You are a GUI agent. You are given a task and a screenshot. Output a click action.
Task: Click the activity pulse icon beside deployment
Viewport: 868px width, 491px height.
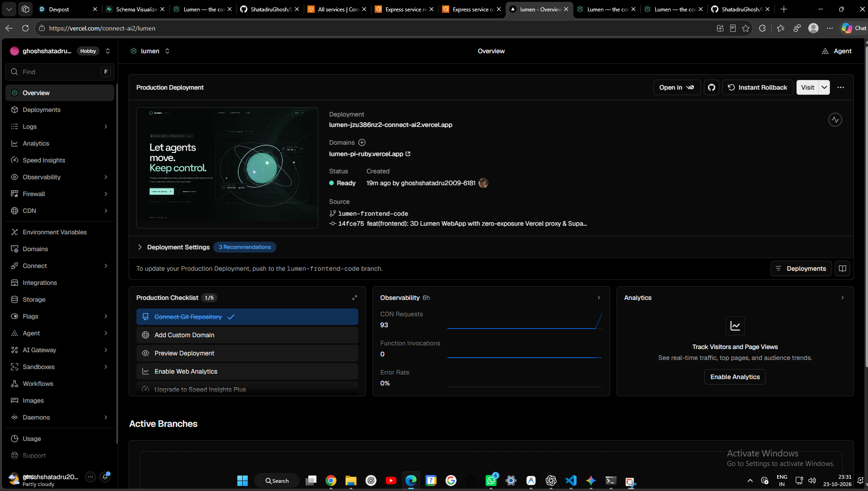(x=835, y=120)
